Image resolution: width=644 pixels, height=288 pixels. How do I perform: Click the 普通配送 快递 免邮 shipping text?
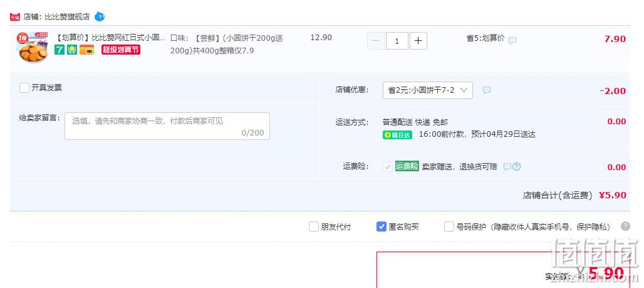coord(415,122)
